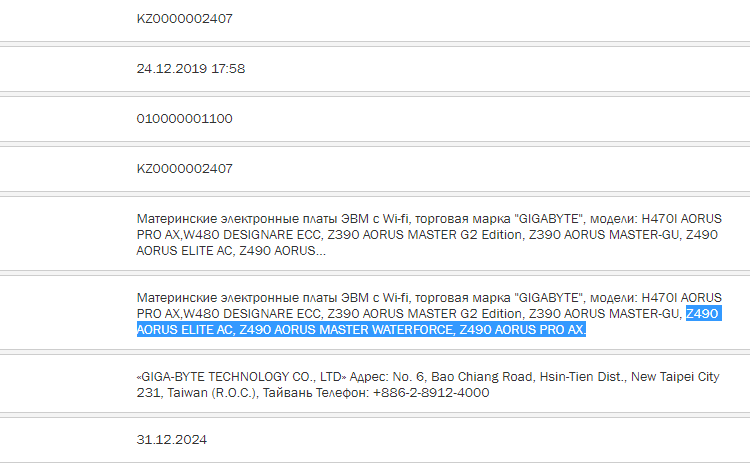Click highlighted text 'Z490 AORUS MASTER WATERFORCE'

click(x=346, y=330)
